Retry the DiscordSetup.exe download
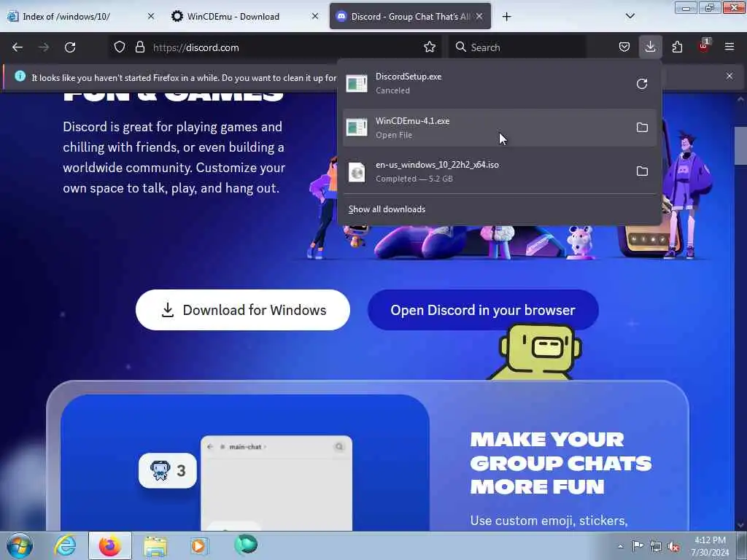This screenshot has height=560, width=747. click(642, 84)
